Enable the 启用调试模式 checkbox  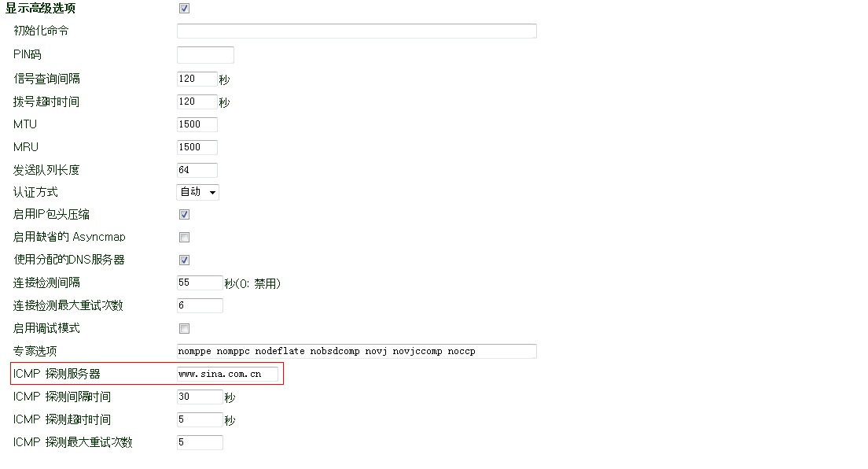tap(184, 329)
